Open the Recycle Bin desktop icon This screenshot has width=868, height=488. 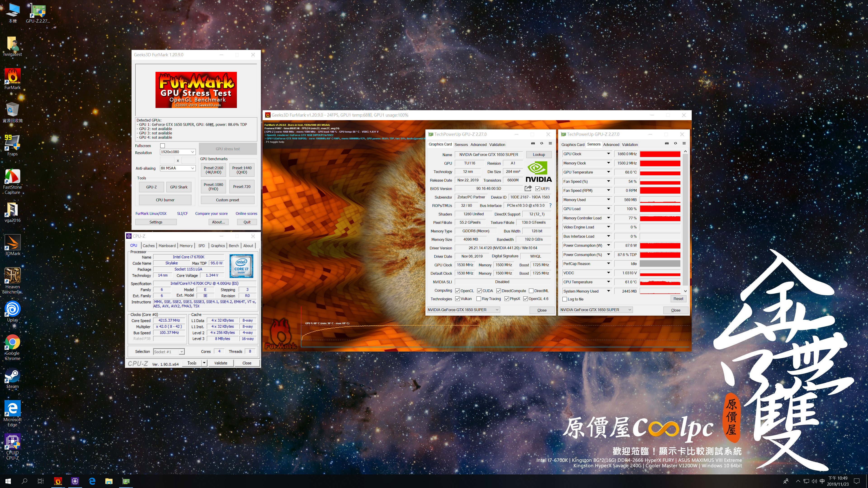coord(12,112)
